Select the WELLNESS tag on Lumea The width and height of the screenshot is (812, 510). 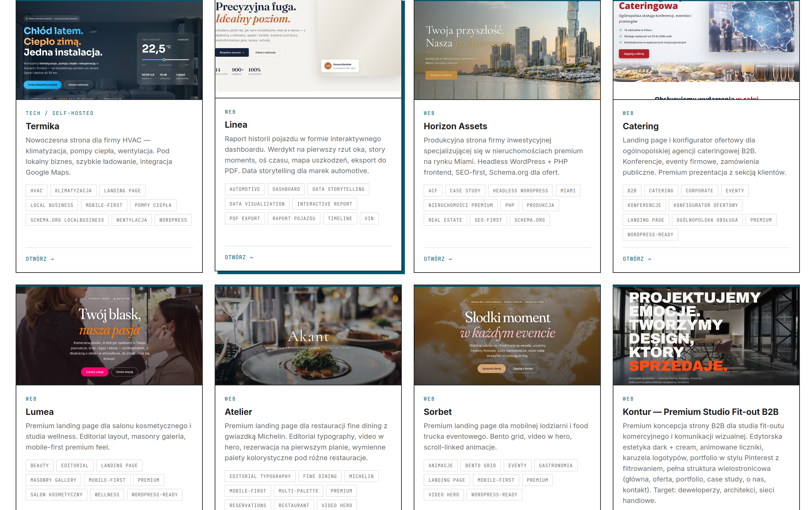point(107,495)
